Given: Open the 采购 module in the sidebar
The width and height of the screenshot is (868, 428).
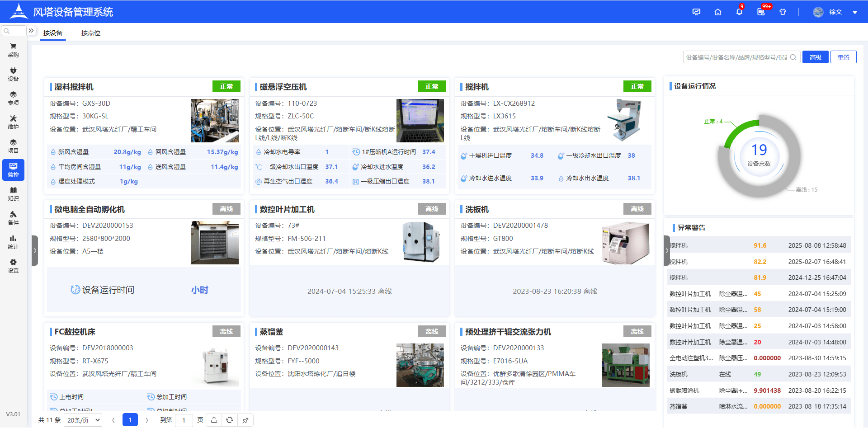Looking at the screenshot, I should [x=13, y=50].
